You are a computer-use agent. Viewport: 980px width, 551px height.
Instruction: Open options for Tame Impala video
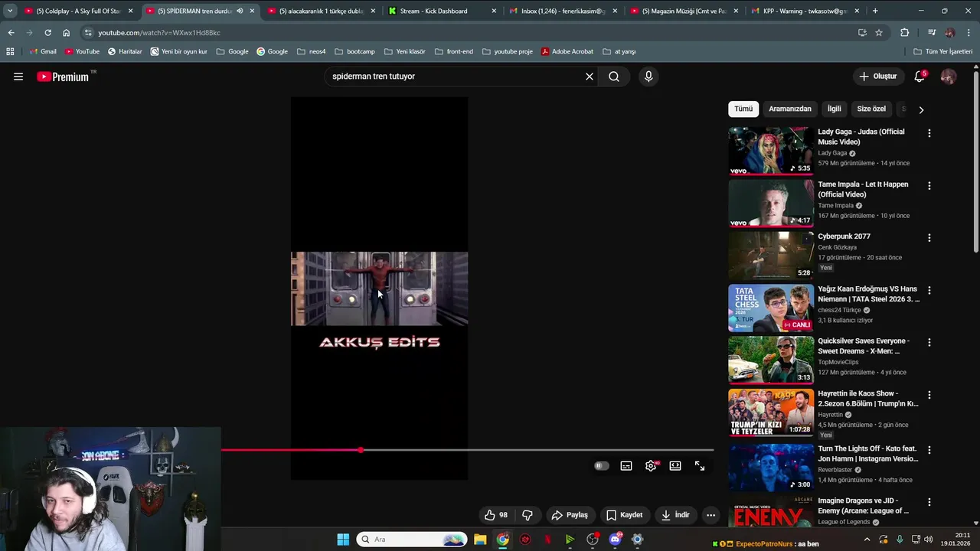pos(929,186)
